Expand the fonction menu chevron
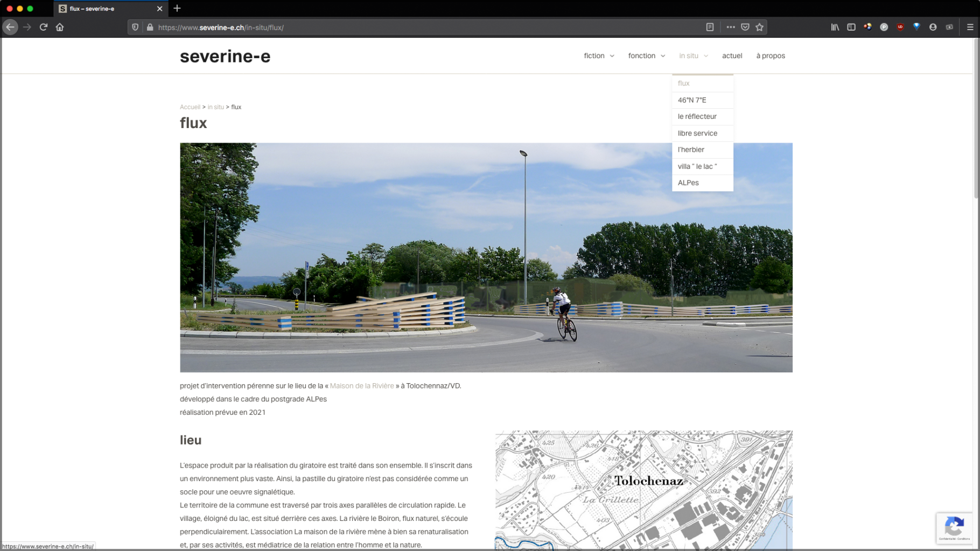 pyautogui.click(x=663, y=56)
